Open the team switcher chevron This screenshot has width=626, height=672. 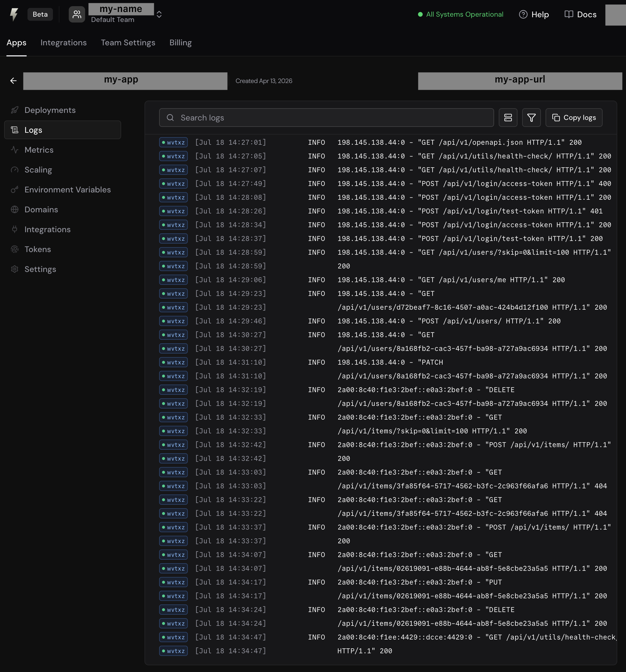159,15
